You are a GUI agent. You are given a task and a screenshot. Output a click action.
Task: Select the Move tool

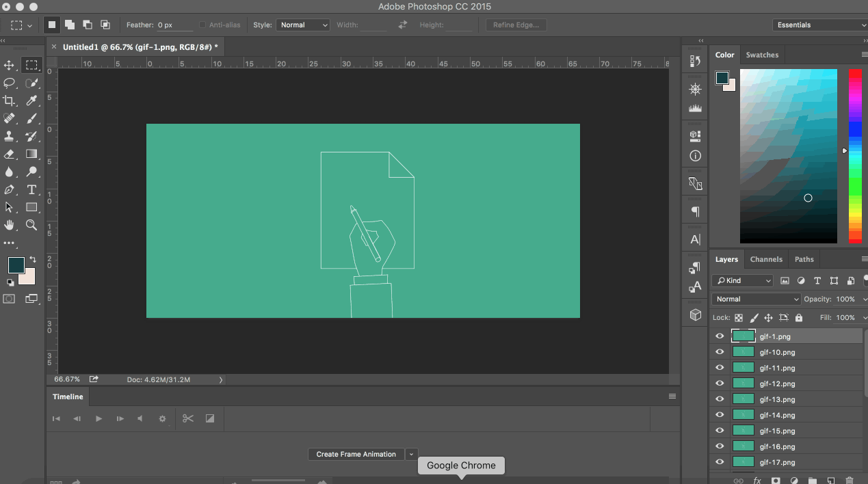point(10,65)
